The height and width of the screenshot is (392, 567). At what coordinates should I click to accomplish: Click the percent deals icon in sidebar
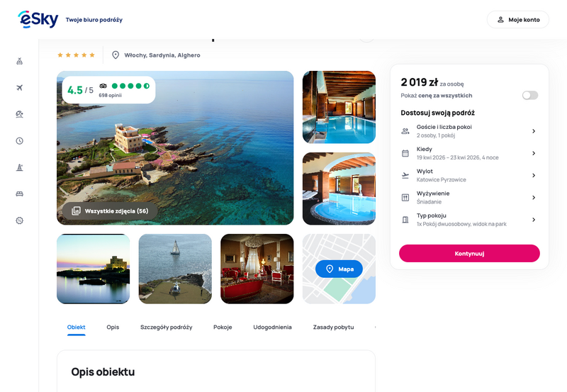pos(20,220)
